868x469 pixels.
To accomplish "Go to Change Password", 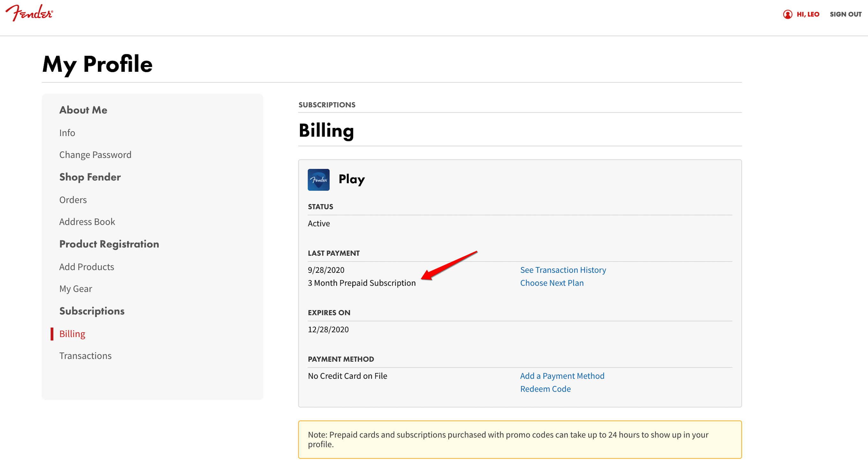I will pyautogui.click(x=95, y=155).
